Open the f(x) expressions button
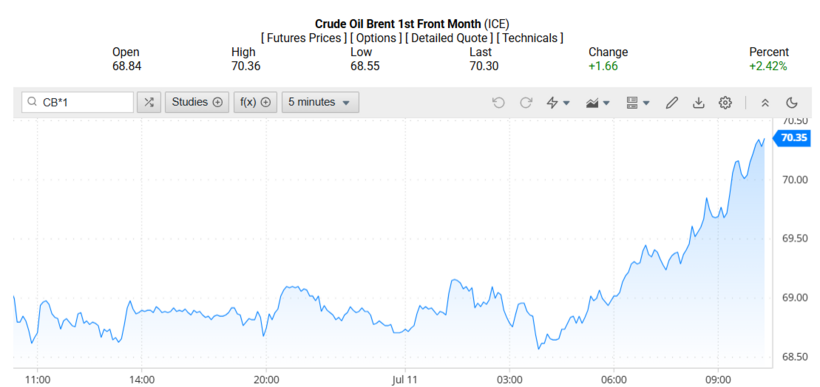 pyautogui.click(x=255, y=103)
